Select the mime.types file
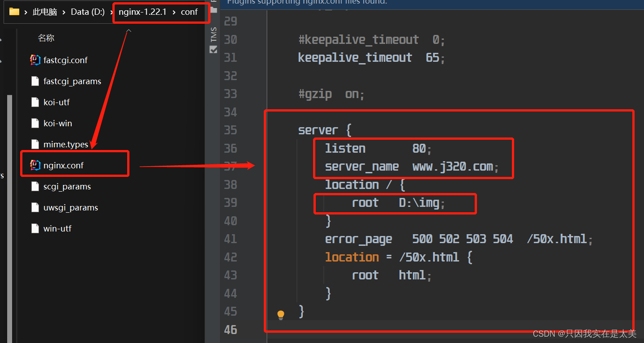Viewport: 644px width, 343px height. 66,144
